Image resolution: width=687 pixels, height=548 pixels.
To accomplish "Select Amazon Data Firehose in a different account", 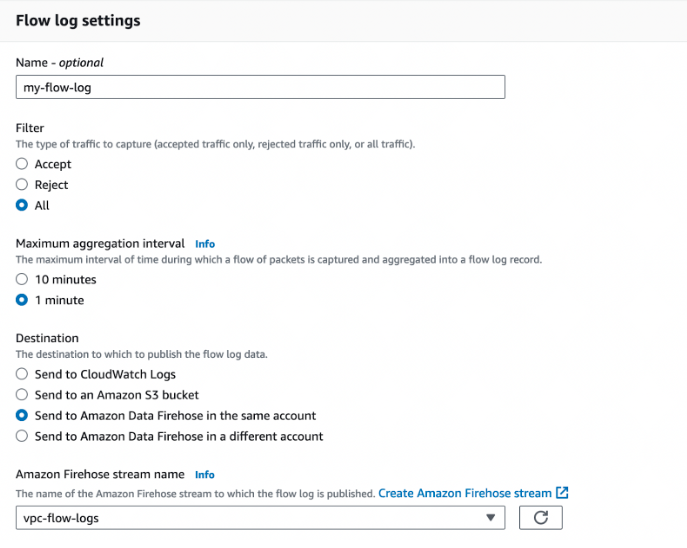I will tap(22, 436).
